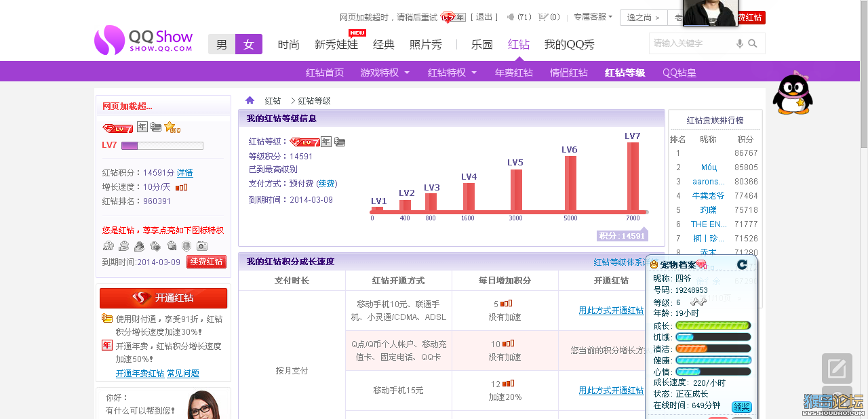Click the red 开通红钻 button
This screenshot has height=419, width=868.
pyautogui.click(x=163, y=298)
